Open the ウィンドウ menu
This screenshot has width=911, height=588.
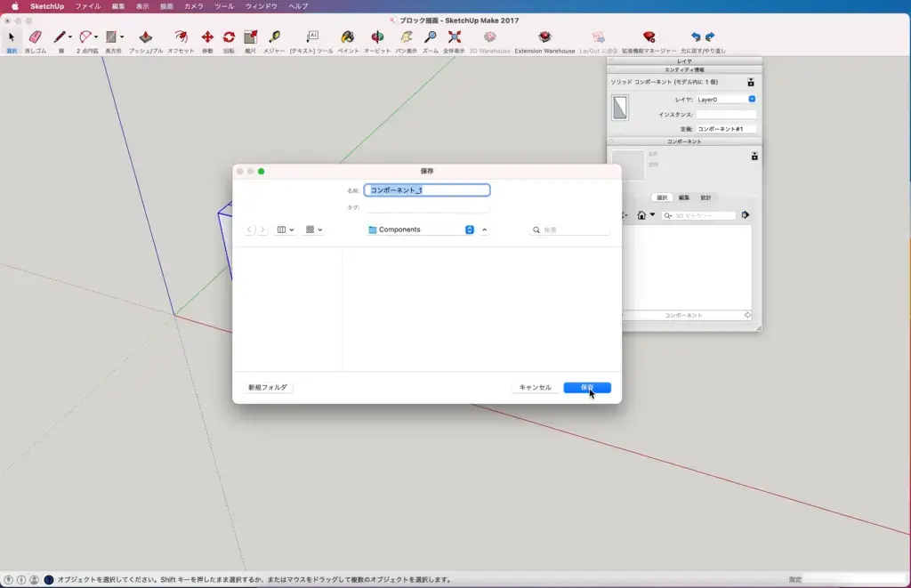261,6
